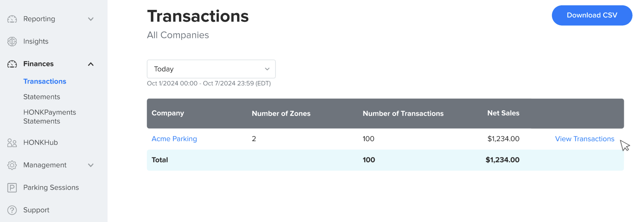644x222 pixels.
Task: Select Statements in the sidebar
Action: point(41,97)
